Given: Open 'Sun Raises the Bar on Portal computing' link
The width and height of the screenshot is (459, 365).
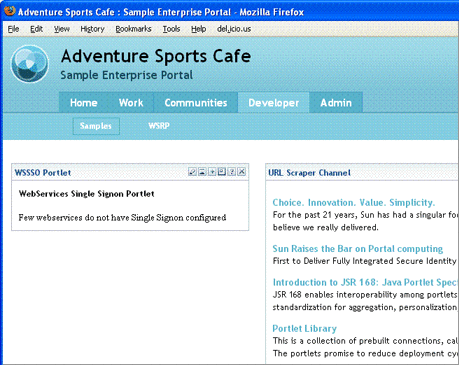Looking at the screenshot, I should tap(358, 249).
